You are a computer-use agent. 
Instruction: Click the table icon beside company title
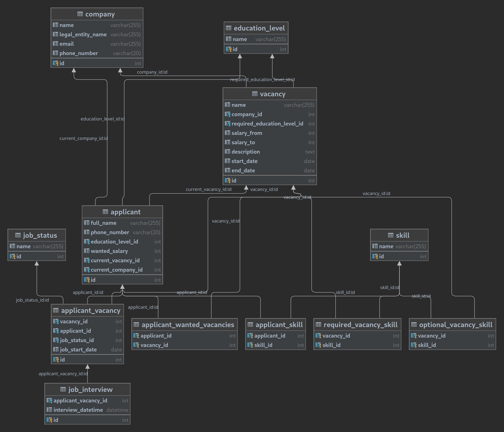[80, 14]
